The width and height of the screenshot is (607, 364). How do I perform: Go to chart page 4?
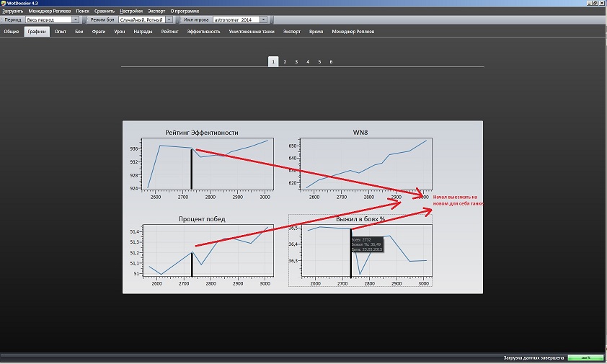308,62
